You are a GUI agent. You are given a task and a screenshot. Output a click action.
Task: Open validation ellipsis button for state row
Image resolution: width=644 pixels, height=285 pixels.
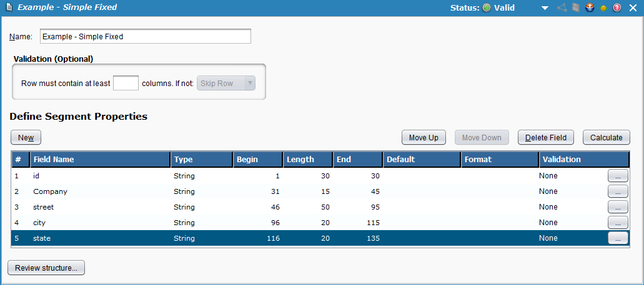[617, 238]
